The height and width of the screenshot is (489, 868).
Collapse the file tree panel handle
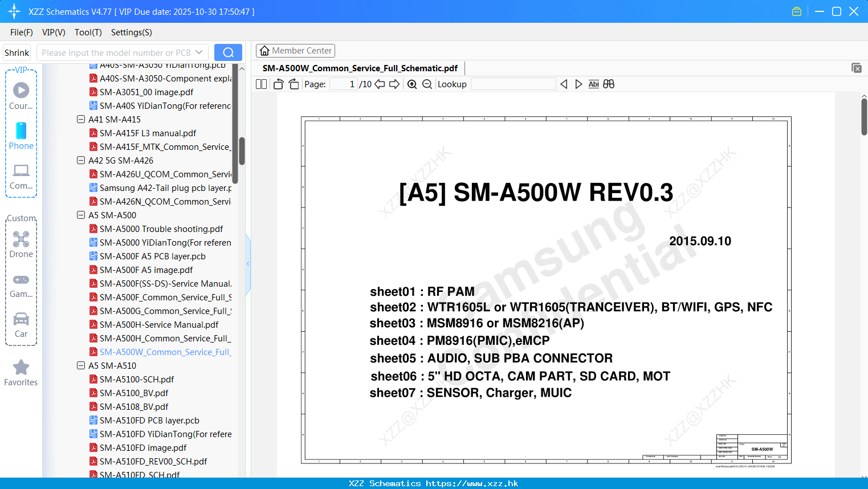[248, 264]
